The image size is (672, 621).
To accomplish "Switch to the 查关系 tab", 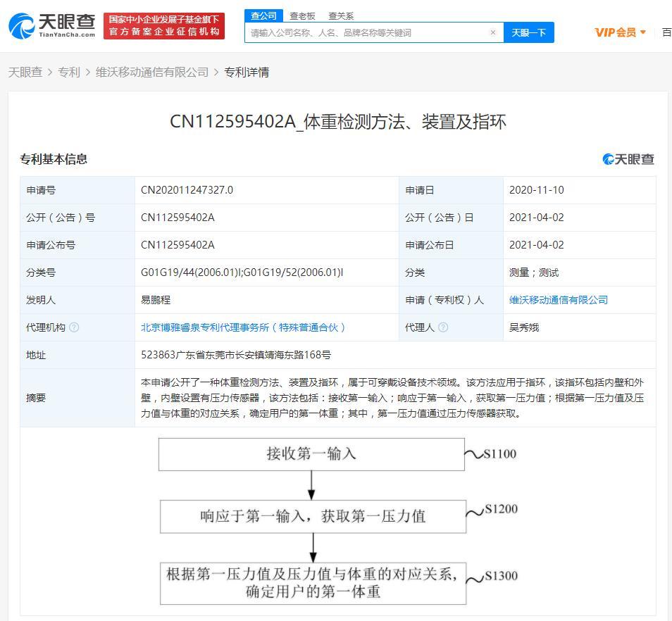I will (x=341, y=16).
